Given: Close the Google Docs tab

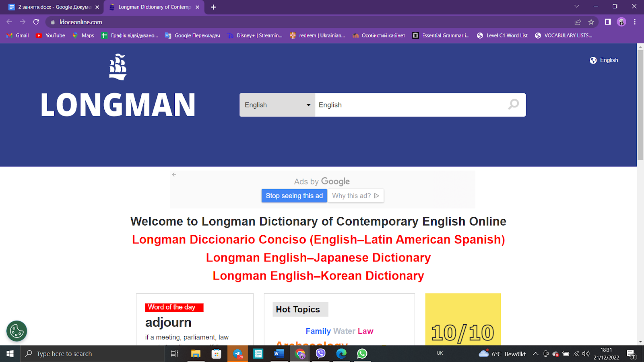Looking at the screenshot, I should click(x=97, y=7).
